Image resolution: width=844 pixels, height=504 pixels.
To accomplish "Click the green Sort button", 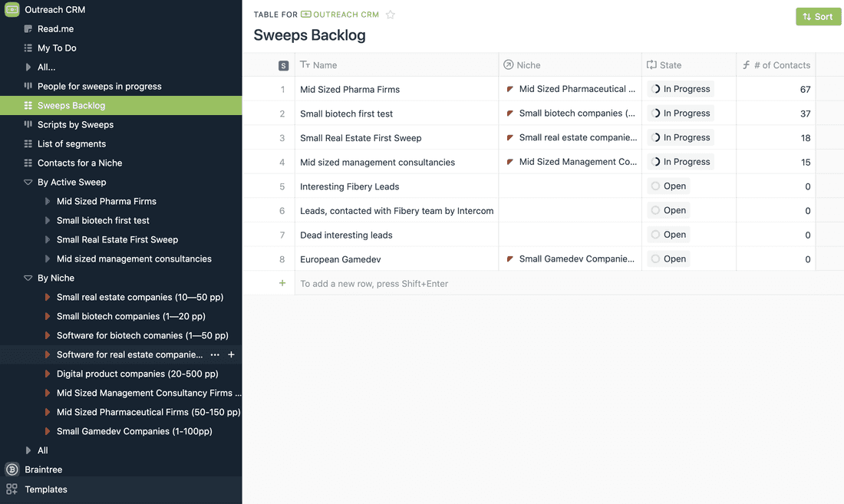I will coord(818,15).
